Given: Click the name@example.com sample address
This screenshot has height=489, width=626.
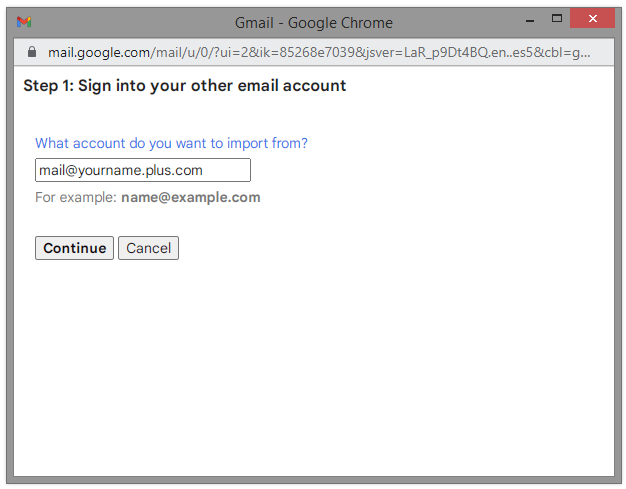Looking at the screenshot, I should tap(191, 197).
